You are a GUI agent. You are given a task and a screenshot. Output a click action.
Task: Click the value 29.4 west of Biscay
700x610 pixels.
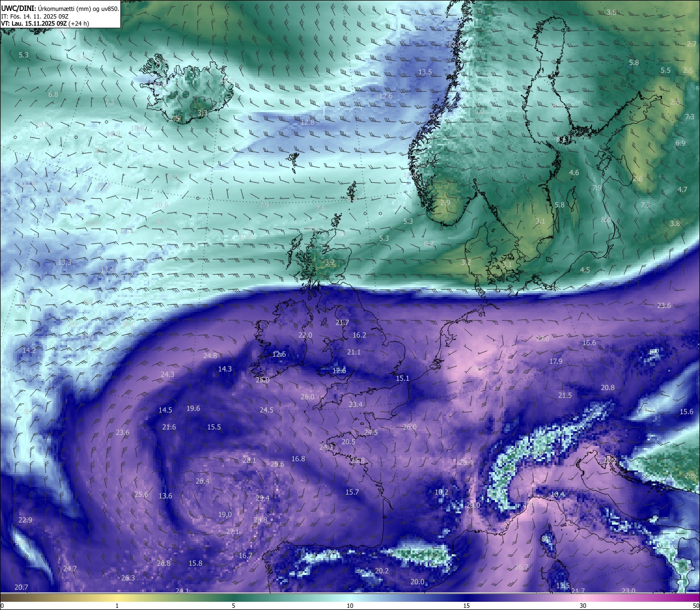262,498
